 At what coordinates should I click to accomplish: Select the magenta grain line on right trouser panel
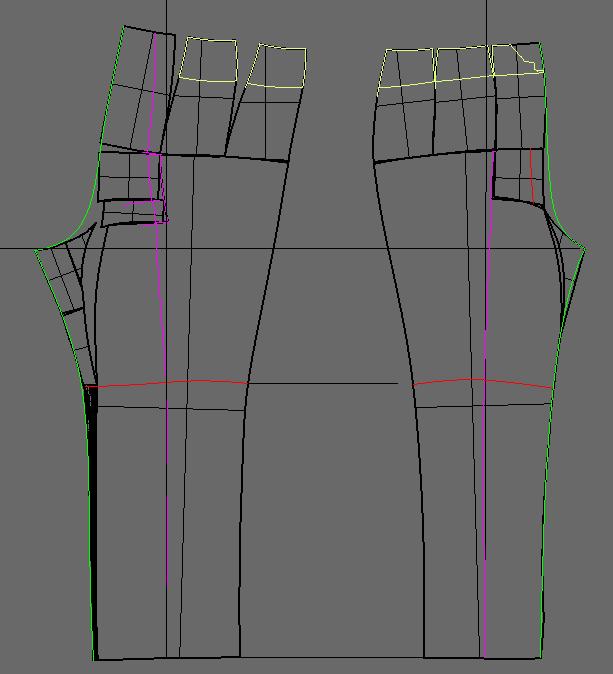487,404
